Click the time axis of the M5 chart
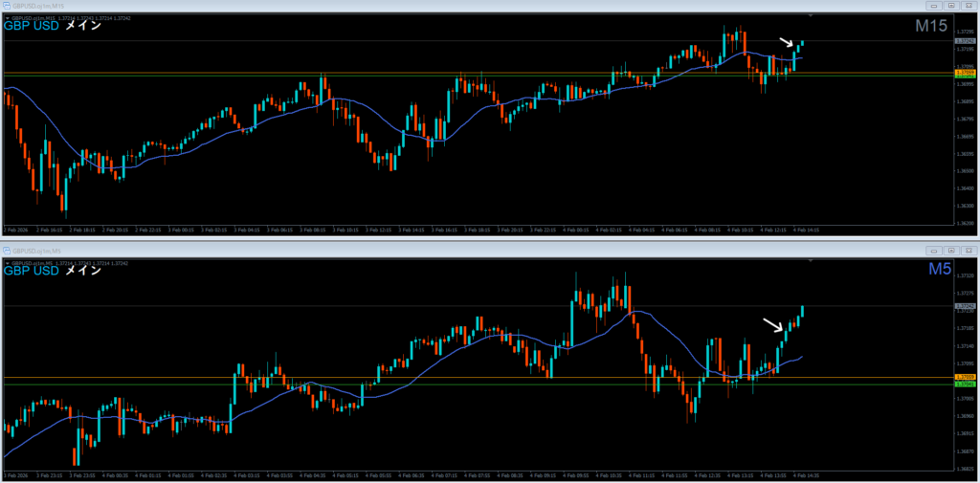Viewport: 980px width, 483px height. tap(479, 475)
